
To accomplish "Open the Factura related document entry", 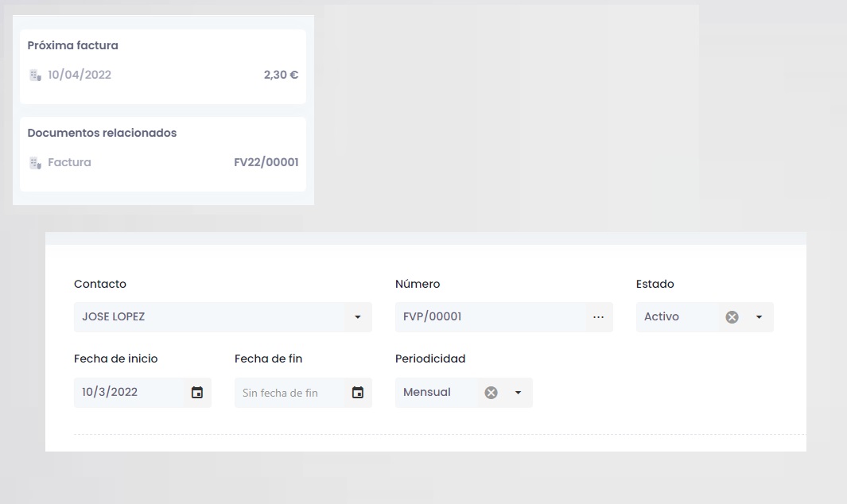I will tap(69, 162).
